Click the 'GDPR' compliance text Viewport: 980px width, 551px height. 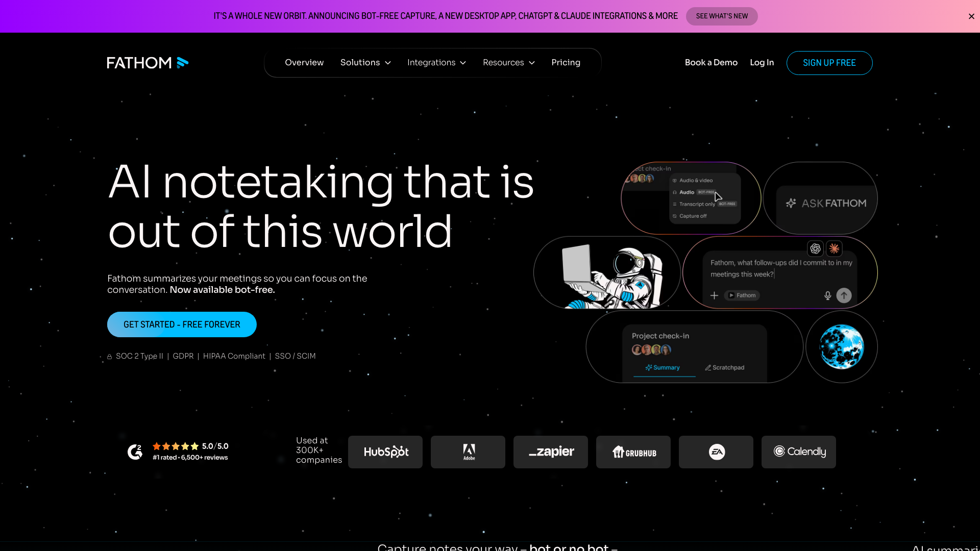point(183,356)
